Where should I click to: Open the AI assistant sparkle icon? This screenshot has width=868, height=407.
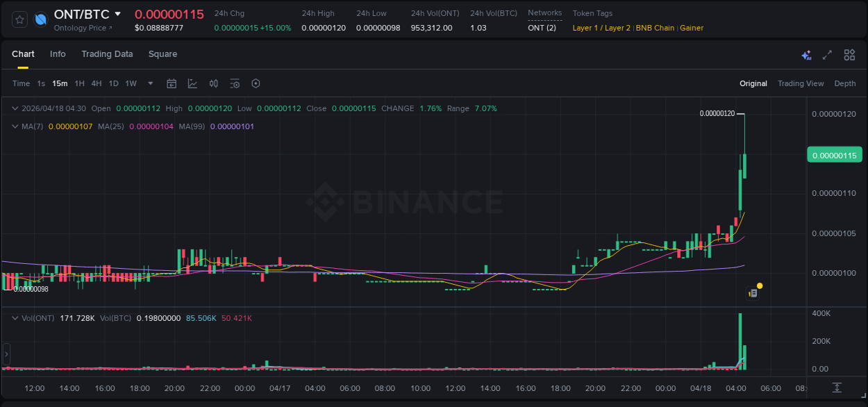[x=806, y=55]
